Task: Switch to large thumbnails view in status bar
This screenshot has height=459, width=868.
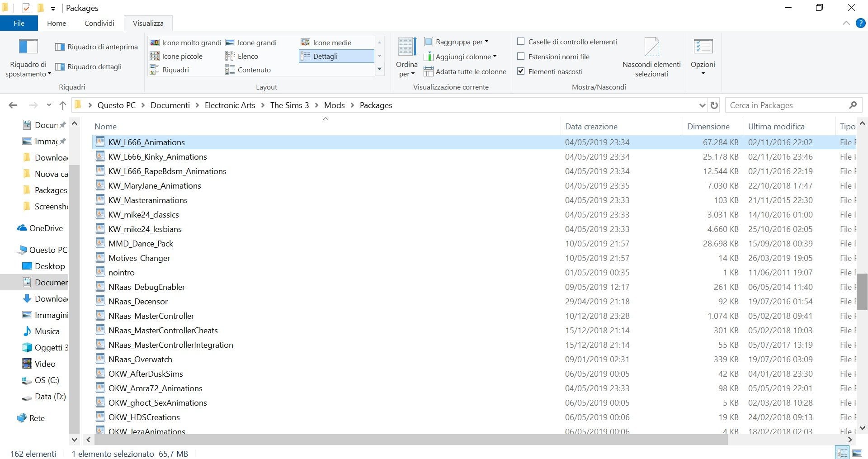Action: pyautogui.click(x=857, y=453)
